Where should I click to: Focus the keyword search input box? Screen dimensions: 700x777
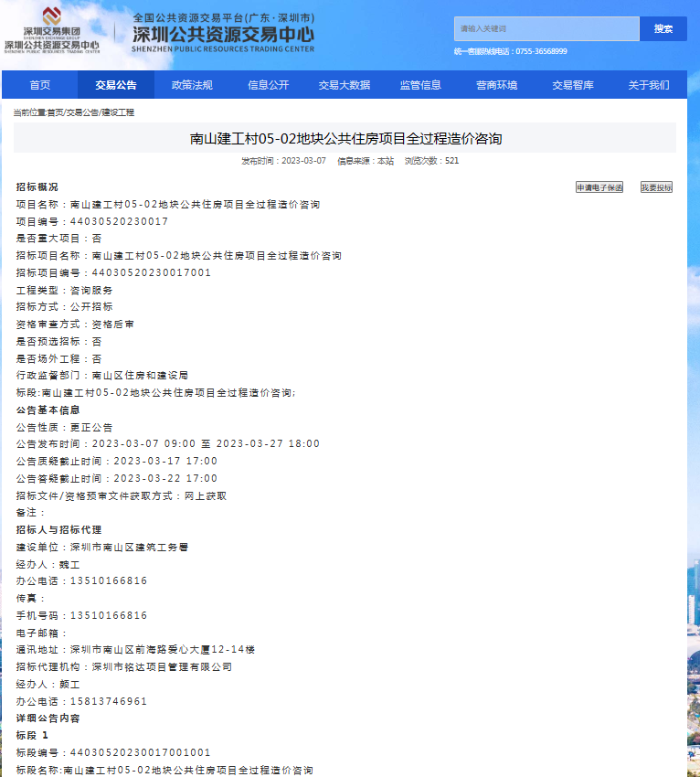click(x=546, y=29)
